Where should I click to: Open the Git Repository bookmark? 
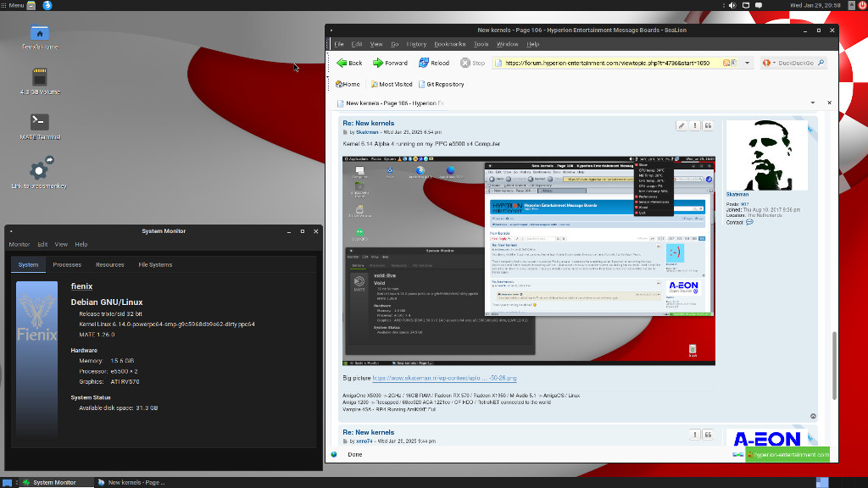click(441, 84)
